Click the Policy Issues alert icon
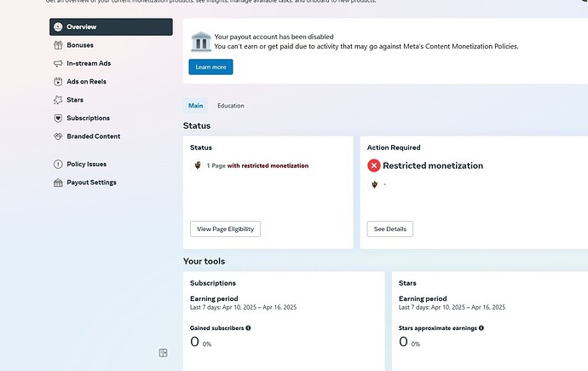The height and width of the screenshot is (371, 588). 58,164
